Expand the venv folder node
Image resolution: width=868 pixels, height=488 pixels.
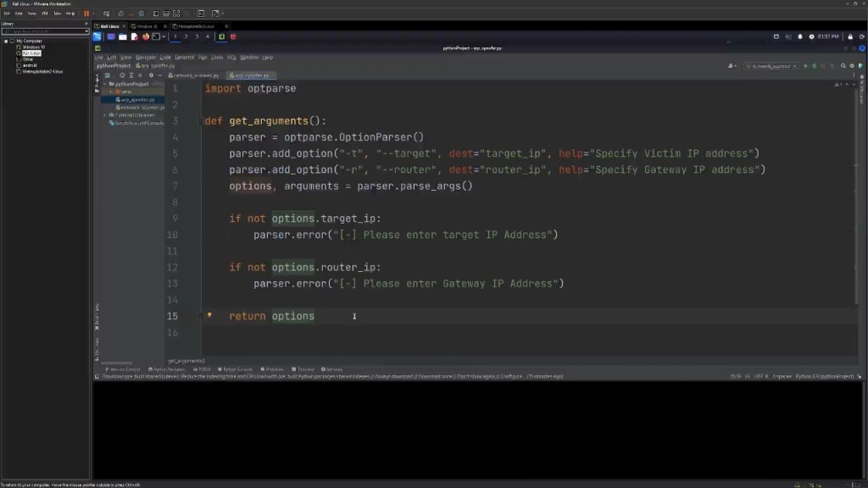pos(111,91)
